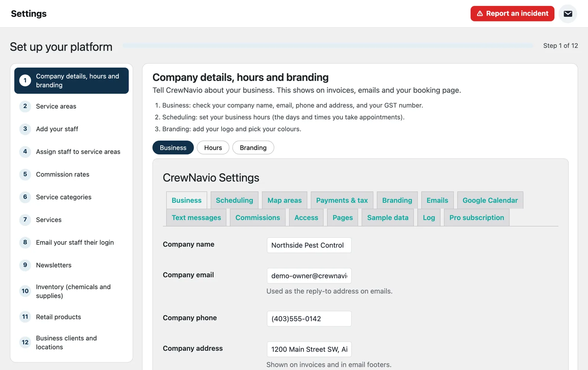Switch to the Emails tab

437,200
